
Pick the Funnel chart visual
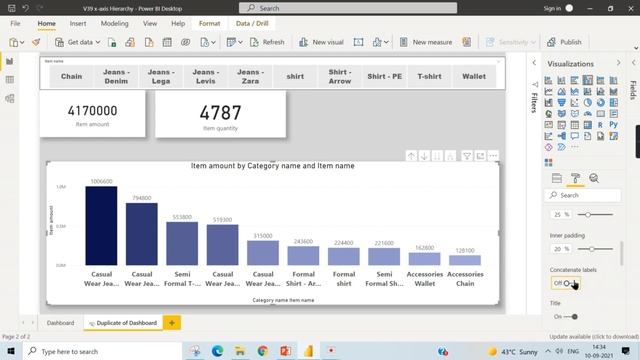pyautogui.click(x=562, y=102)
